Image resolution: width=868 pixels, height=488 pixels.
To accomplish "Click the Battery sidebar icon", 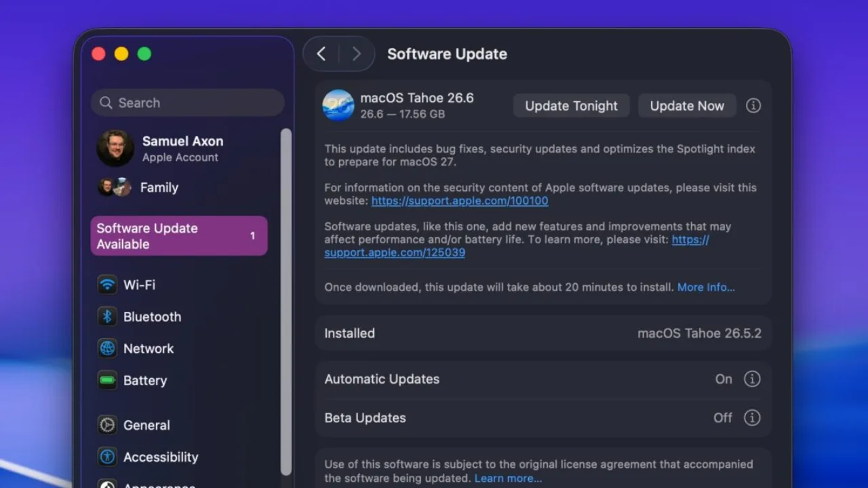I will pos(107,380).
